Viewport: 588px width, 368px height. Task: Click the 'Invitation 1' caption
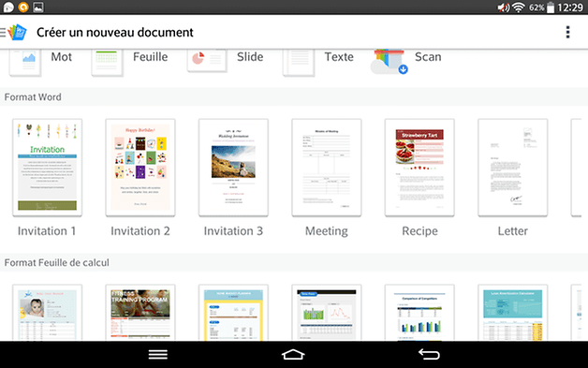point(47,231)
